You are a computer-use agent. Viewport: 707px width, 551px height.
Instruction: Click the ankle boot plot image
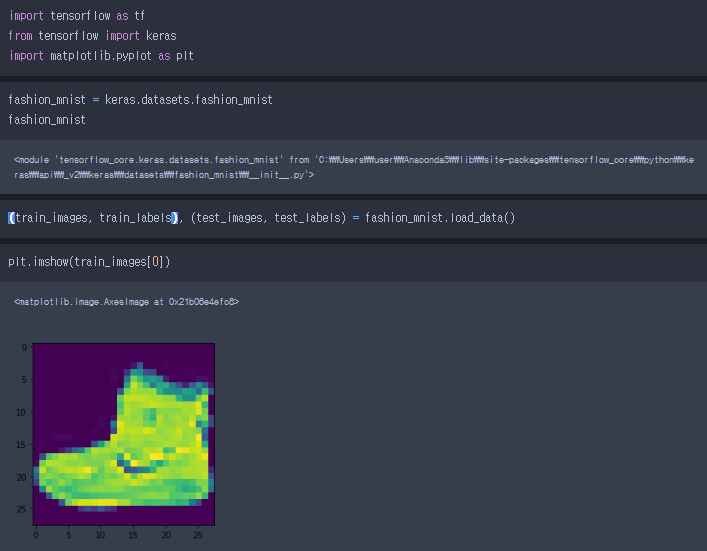click(124, 434)
